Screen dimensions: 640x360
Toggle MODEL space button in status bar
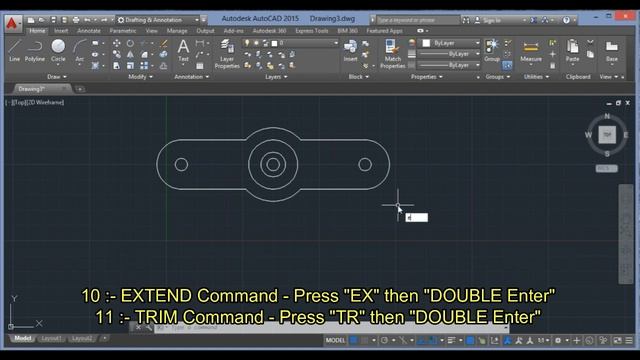(335, 340)
